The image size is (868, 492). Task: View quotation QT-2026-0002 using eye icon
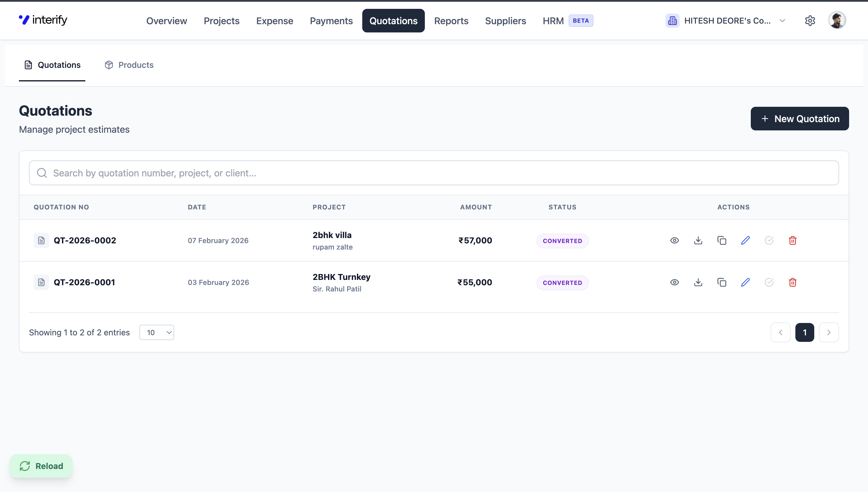[674, 240]
